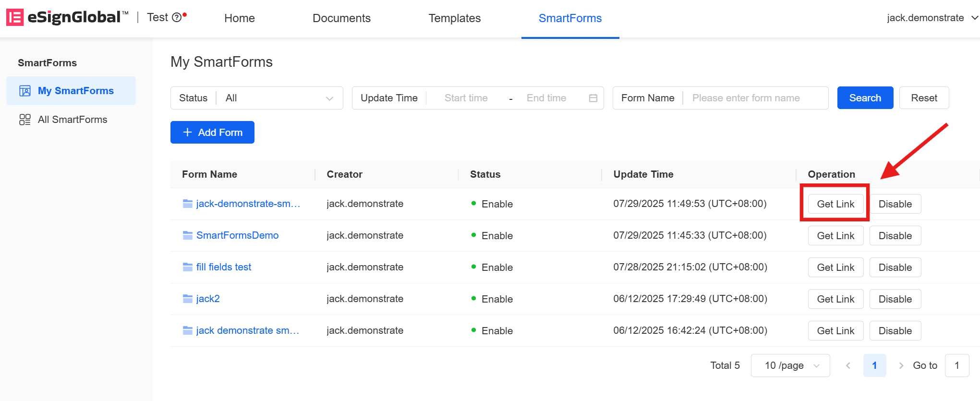Select the SmartForms tab
The width and height of the screenshot is (980, 401).
pos(570,18)
